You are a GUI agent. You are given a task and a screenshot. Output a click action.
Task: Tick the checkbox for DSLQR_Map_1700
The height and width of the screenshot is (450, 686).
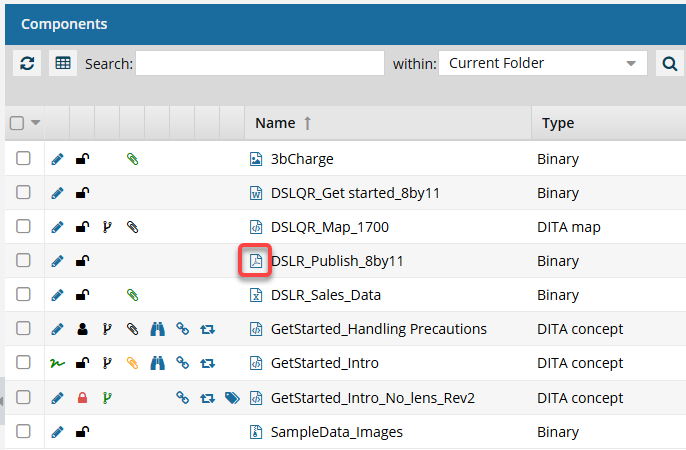(24, 227)
